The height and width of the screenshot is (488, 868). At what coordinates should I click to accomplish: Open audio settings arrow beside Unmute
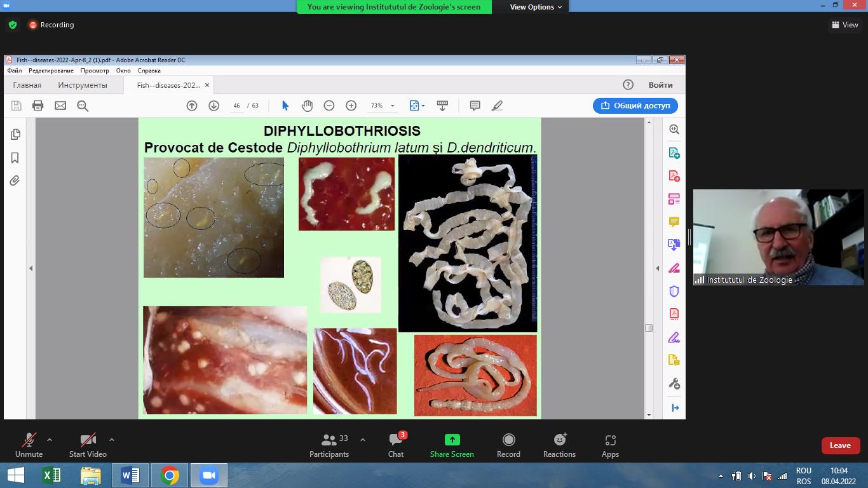click(x=50, y=439)
